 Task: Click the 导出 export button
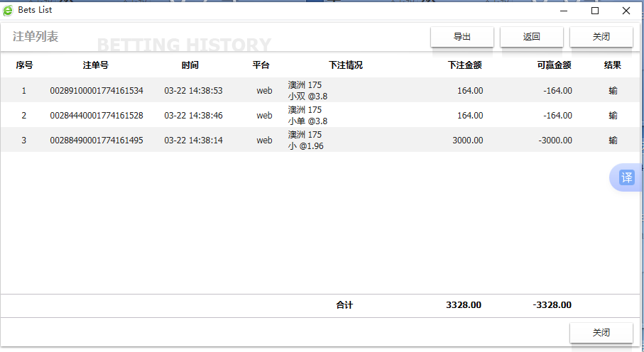462,37
